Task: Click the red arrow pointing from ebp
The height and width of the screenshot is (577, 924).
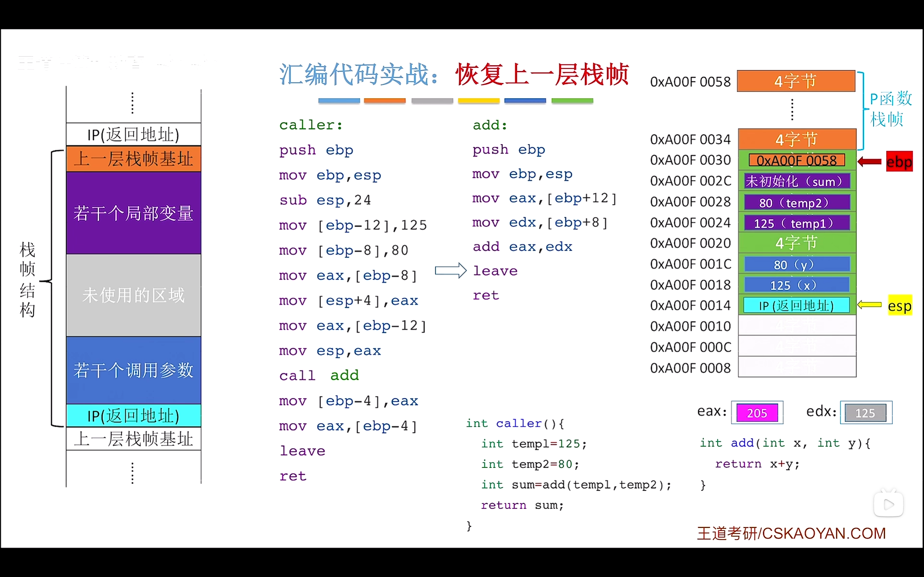Action: [870, 162]
